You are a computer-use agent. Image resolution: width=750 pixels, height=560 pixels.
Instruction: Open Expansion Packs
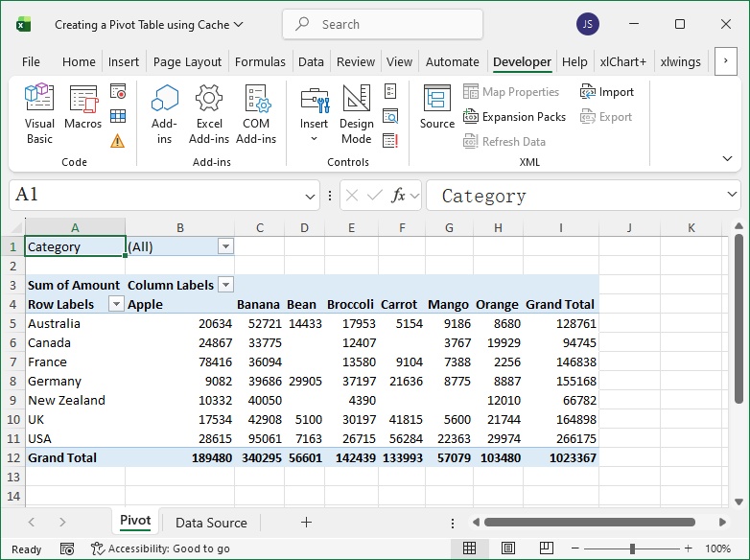coord(514,116)
